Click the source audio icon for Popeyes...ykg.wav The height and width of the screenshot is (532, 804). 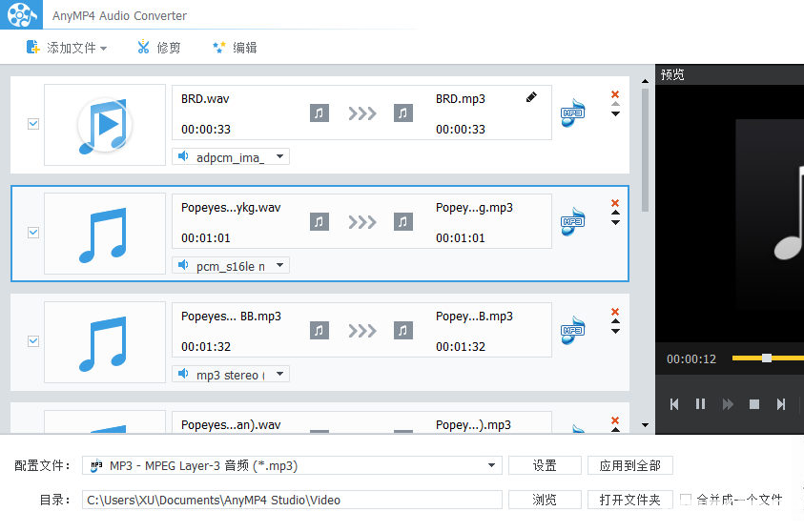(319, 221)
